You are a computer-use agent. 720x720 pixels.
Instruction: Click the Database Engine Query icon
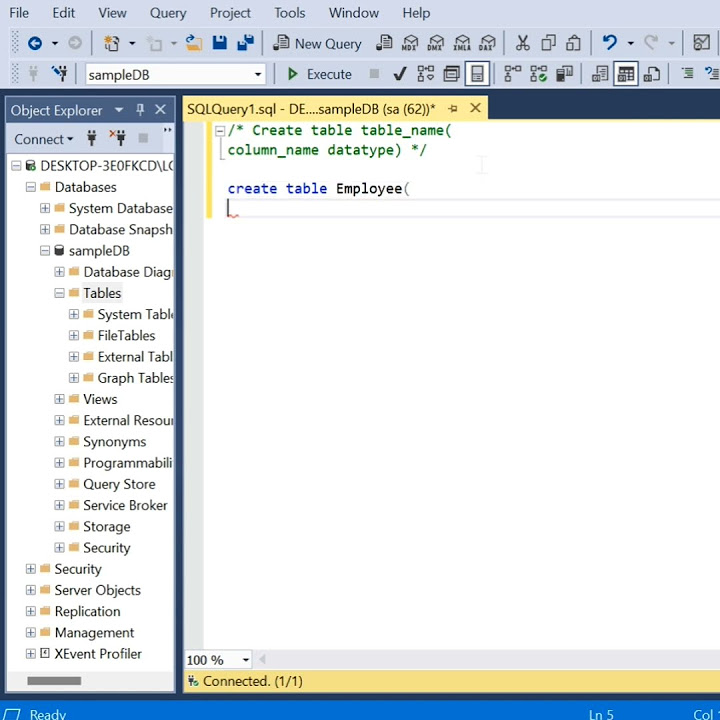(384, 43)
